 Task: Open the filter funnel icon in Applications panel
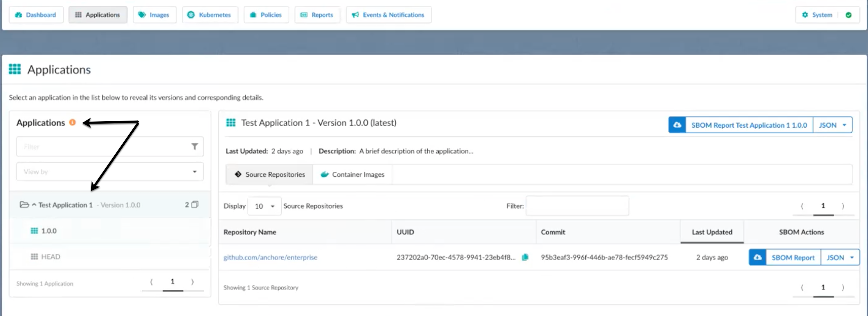195,147
